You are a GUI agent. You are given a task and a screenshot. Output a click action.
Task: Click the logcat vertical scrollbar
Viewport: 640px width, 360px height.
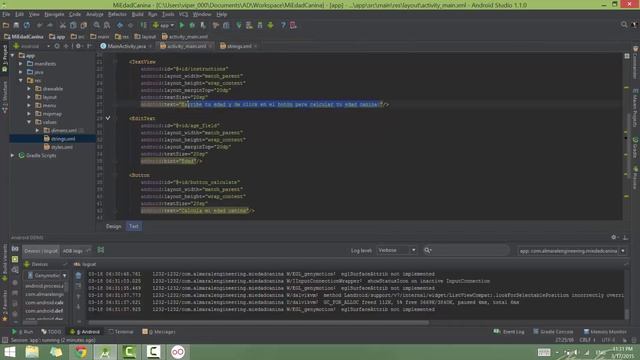[626, 314]
